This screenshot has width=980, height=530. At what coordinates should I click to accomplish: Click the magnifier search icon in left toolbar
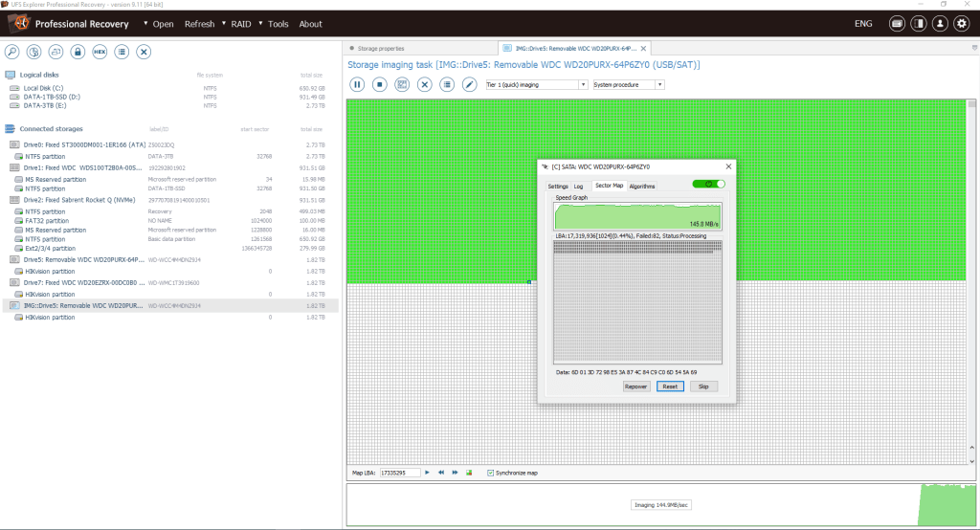tap(12, 52)
